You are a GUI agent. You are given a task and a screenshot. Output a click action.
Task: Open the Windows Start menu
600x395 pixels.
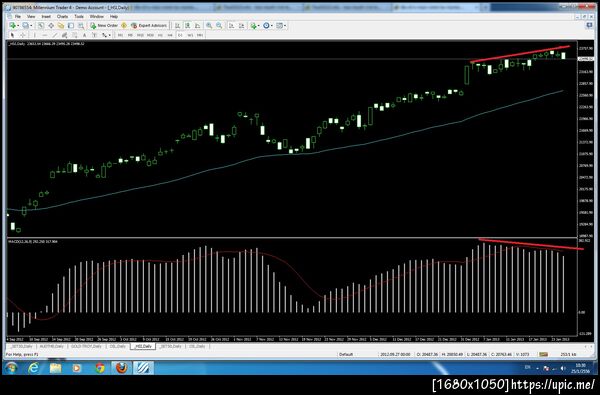click(11, 368)
